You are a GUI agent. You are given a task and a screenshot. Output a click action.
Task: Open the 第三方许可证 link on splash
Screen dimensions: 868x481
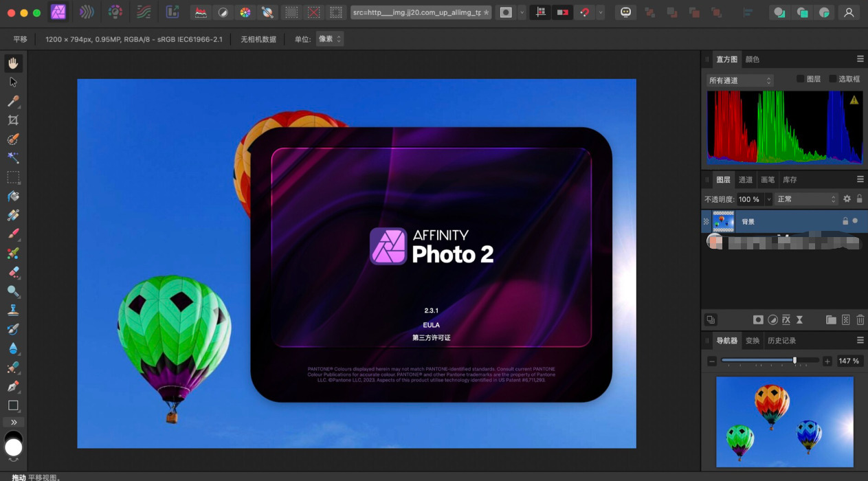[431, 337]
